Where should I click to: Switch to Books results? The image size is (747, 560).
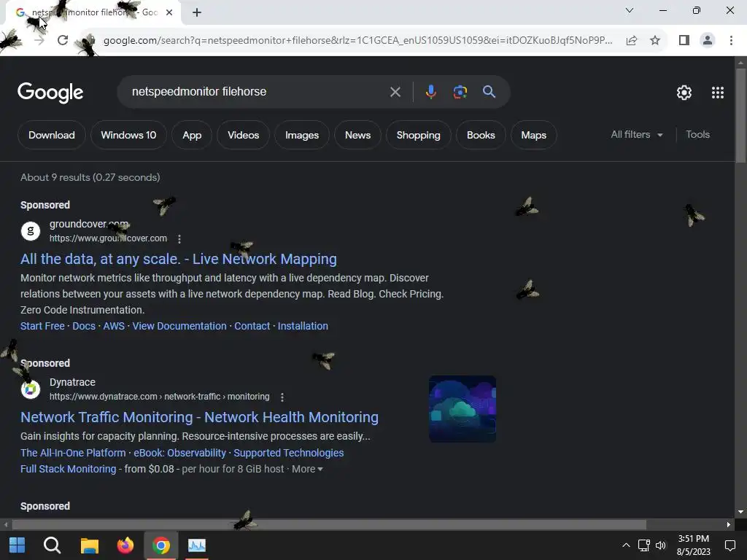coord(481,135)
